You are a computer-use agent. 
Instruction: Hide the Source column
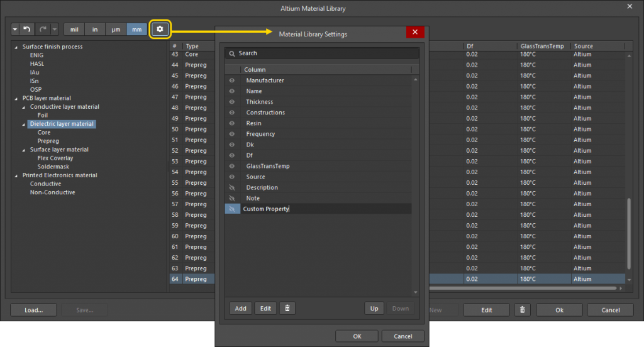tap(232, 177)
